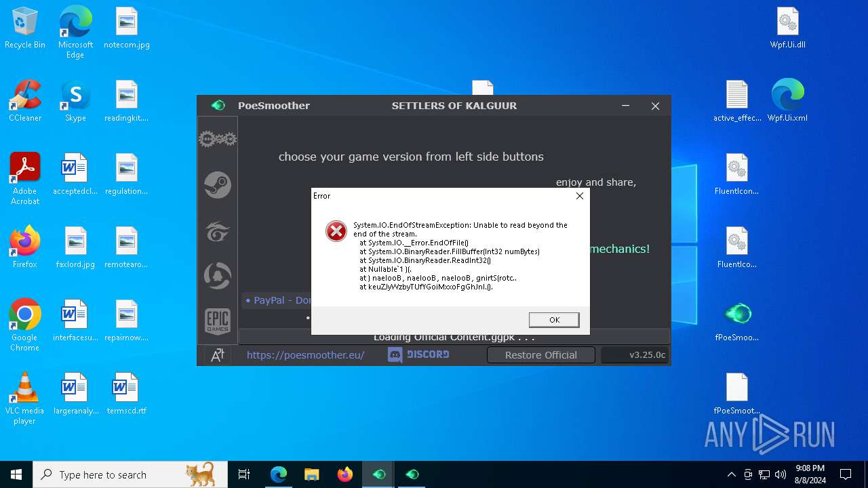This screenshot has width=868, height=488.
Task: Open Edge from the taskbar
Action: 279,474
